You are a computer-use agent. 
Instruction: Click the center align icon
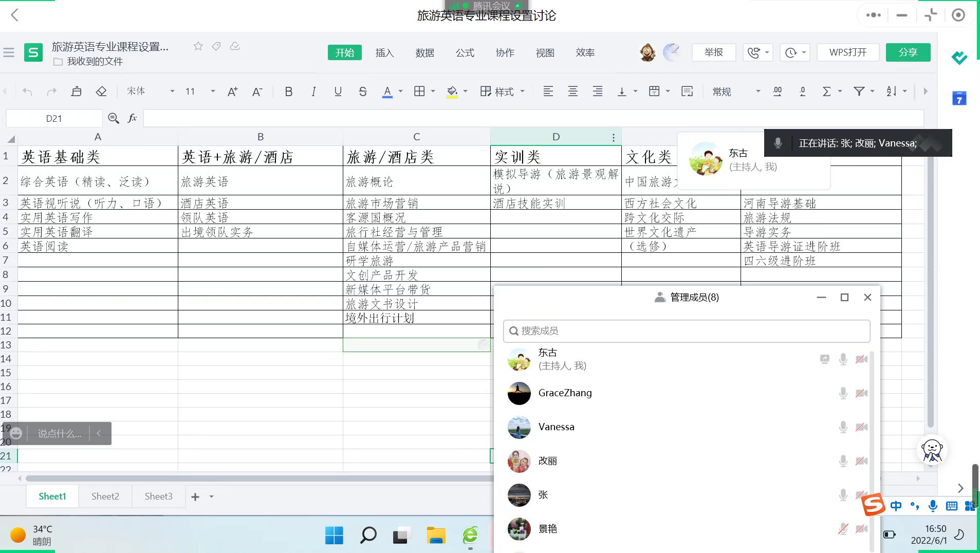(572, 91)
